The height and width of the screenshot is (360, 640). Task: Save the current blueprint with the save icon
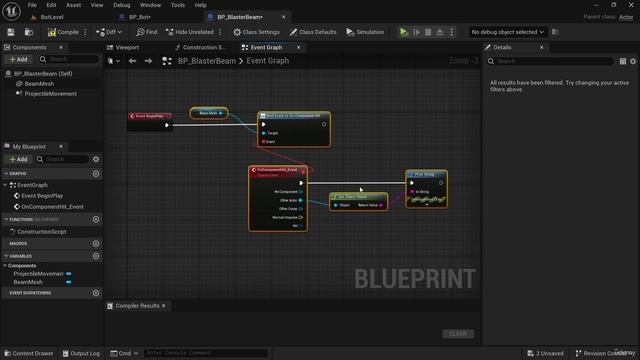(x=11, y=32)
